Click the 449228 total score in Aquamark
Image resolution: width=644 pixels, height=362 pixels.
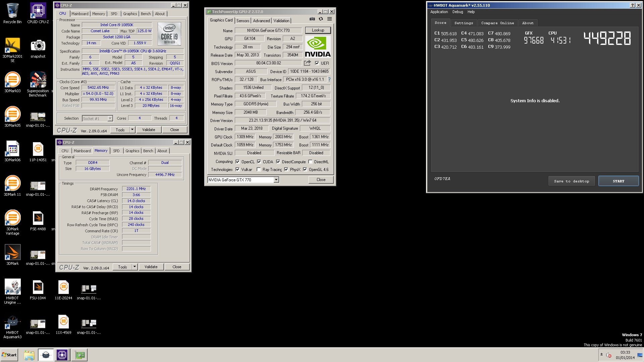tap(607, 38)
